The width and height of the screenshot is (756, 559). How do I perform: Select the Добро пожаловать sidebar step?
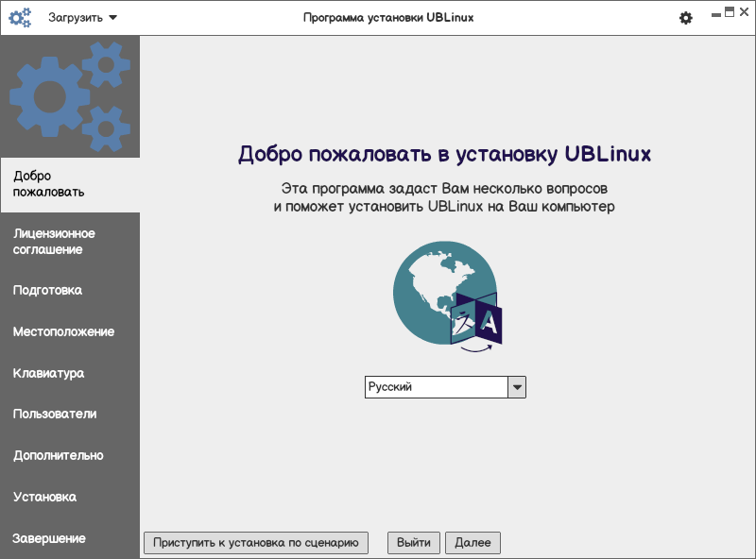70,184
